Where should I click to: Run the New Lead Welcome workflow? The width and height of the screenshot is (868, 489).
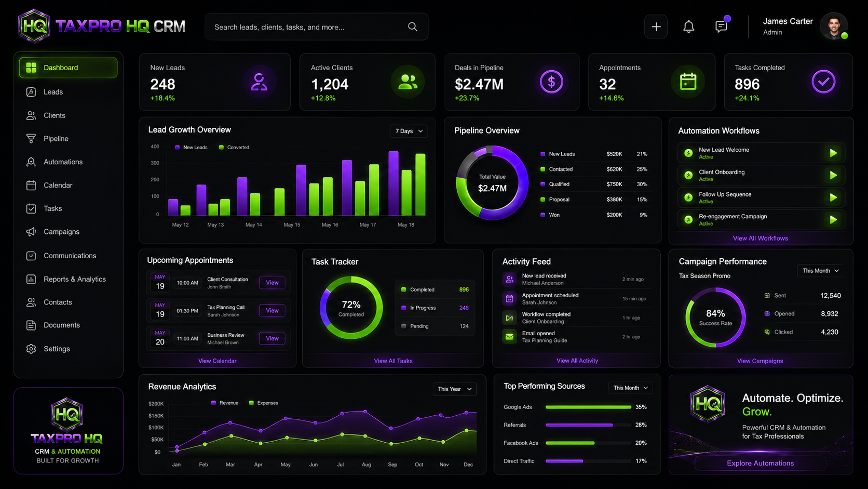pos(833,153)
